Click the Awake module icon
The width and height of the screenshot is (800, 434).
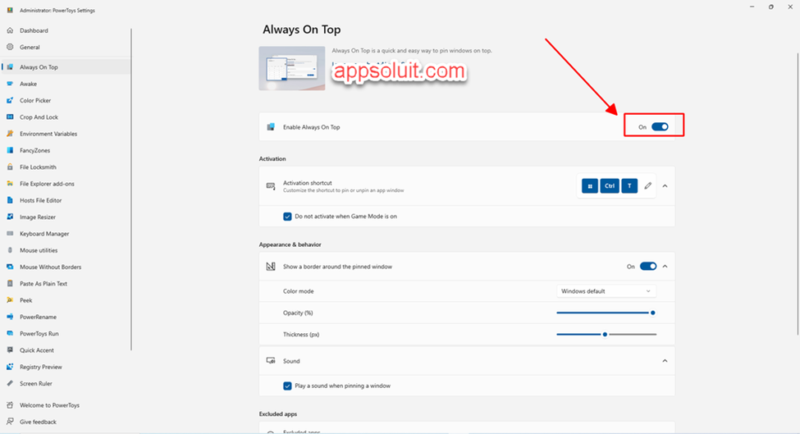[x=10, y=84]
